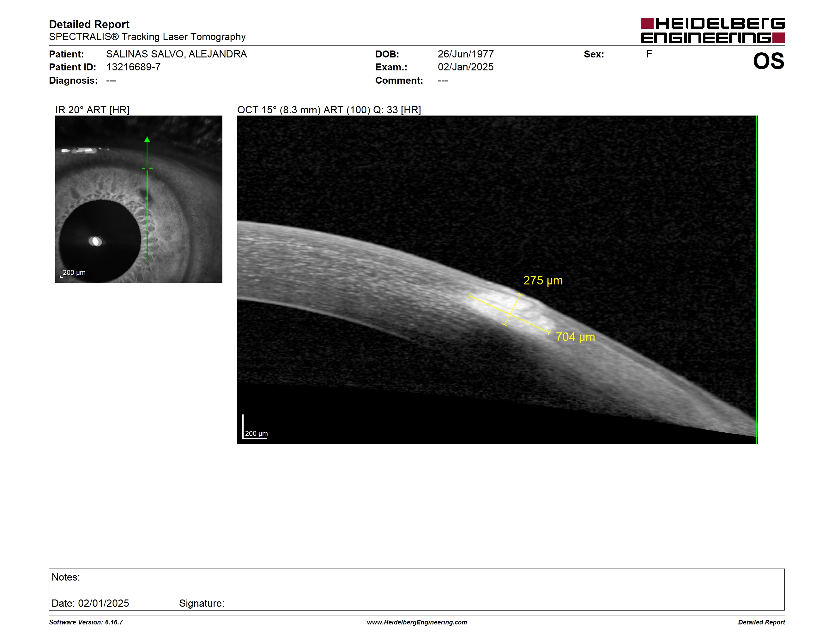Click the bottom-right Detailed Report footer text
Screen dimensions: 834x644
coord(761,622)
